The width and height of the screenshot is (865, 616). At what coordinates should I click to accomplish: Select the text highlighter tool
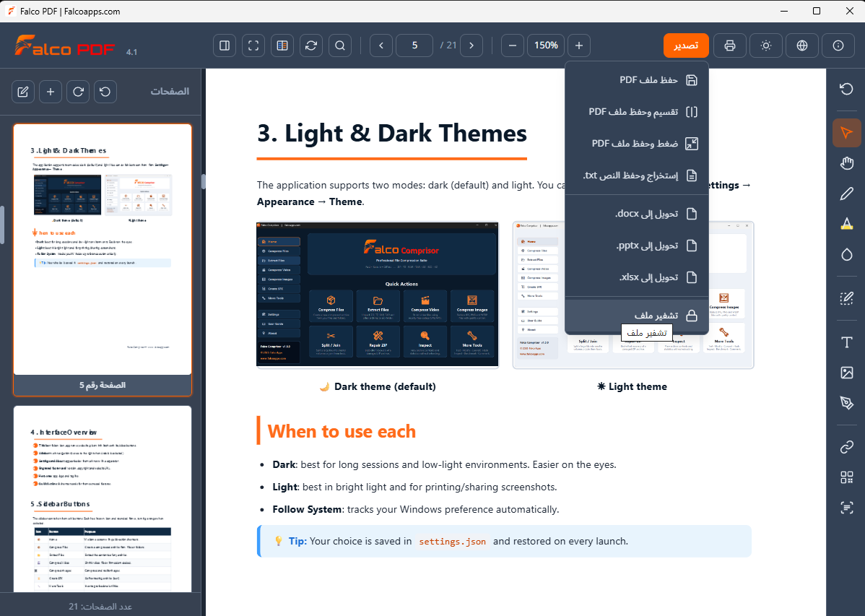click(x=846, y=224)
